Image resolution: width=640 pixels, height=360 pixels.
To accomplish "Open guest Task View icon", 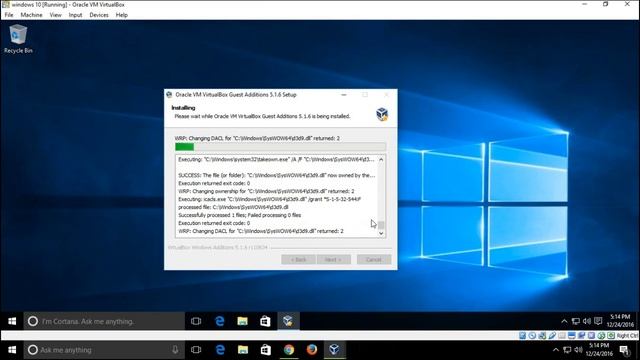I will tap(196, 321).
